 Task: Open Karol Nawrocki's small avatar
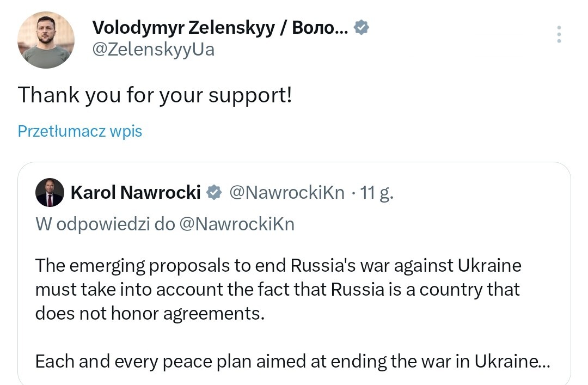(50, 193)
